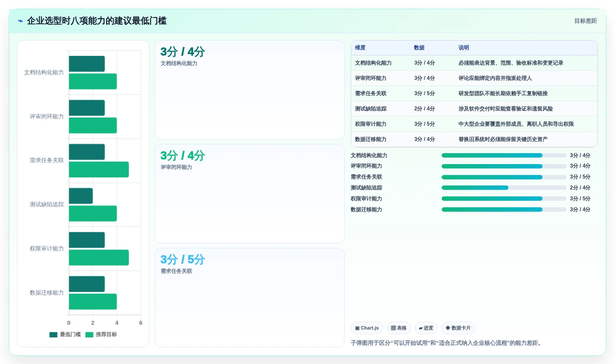
Task: Select the 数据卡片 tag chip
Action: coord(458,328)
